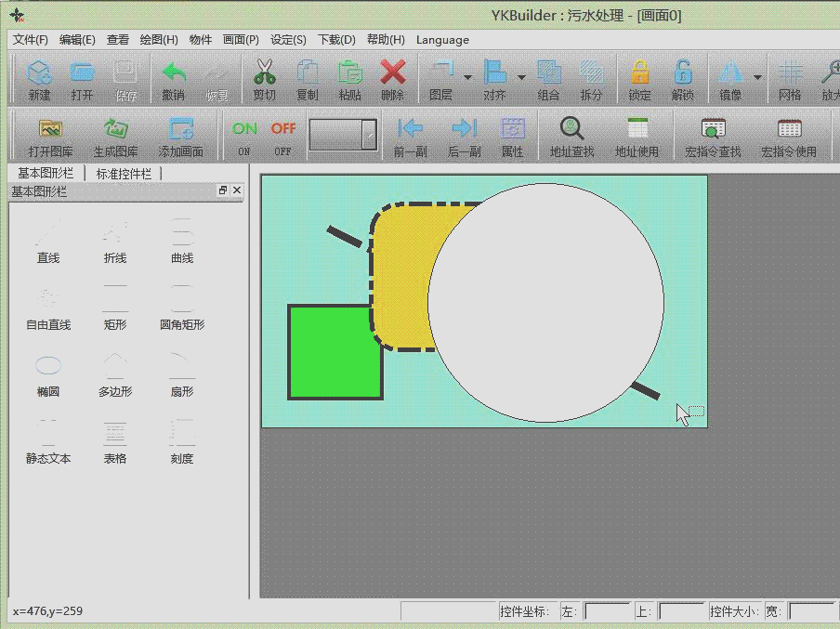Open the 绘图(H) menu
840x629 pixels.
click(158, 40)
